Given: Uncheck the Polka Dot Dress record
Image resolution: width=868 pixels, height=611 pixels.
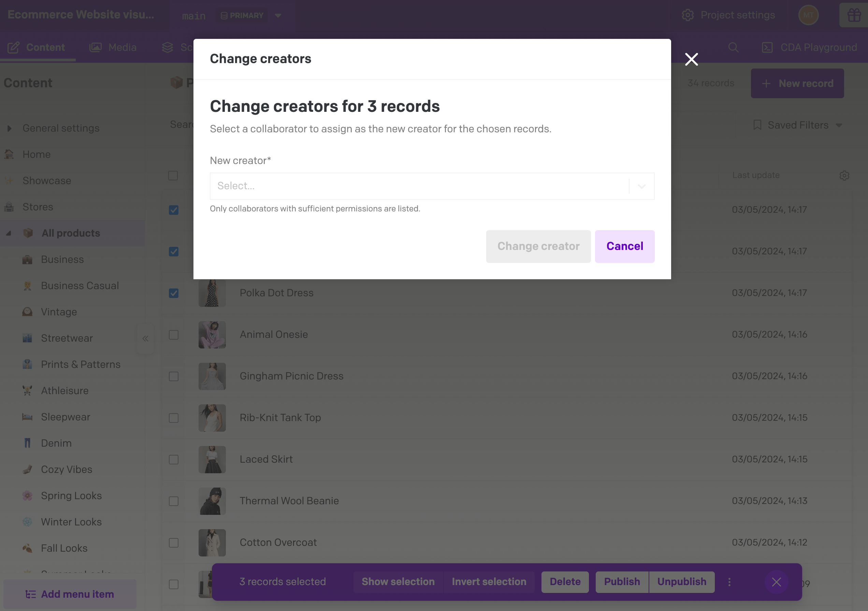Looking at the screenshot, I should tap(174, 293).
